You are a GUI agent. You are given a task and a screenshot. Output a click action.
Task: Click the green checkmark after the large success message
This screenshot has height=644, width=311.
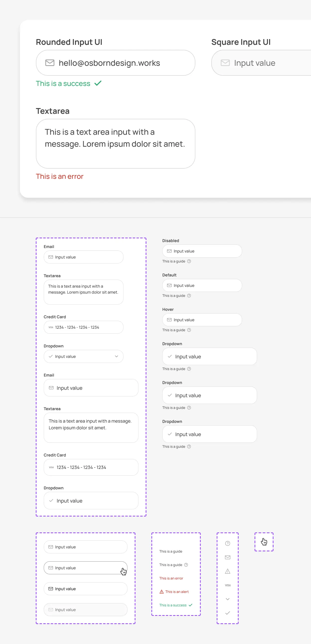coord(98,83)
